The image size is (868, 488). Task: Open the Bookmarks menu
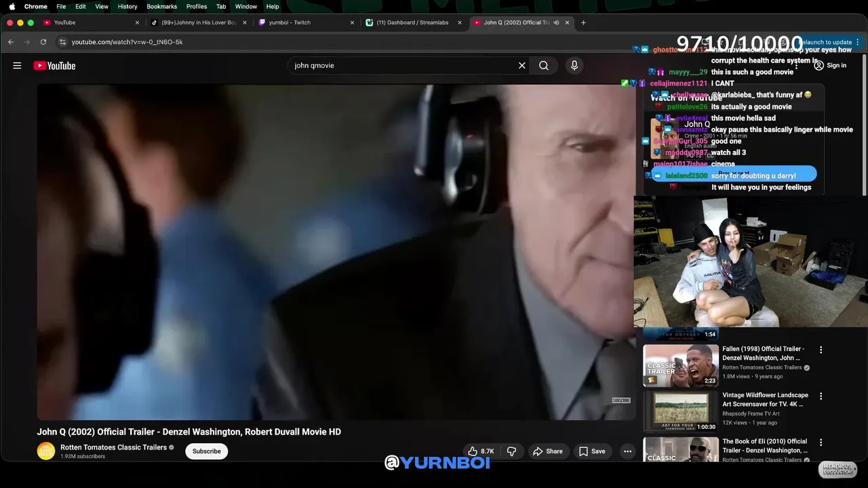(x=161, y=6)
